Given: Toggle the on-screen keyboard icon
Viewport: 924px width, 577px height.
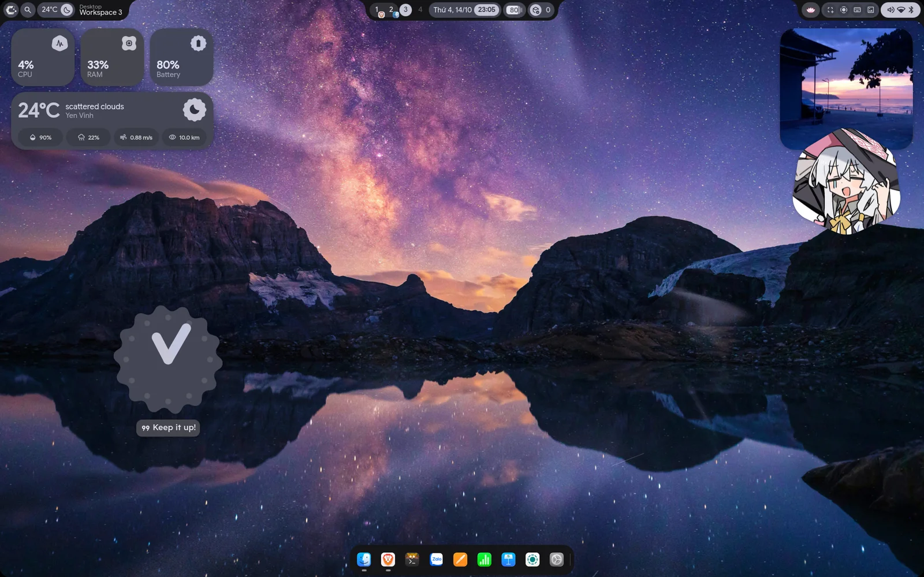Looking at the screenshot, I should pyautogui.click(x=857, y=10).
